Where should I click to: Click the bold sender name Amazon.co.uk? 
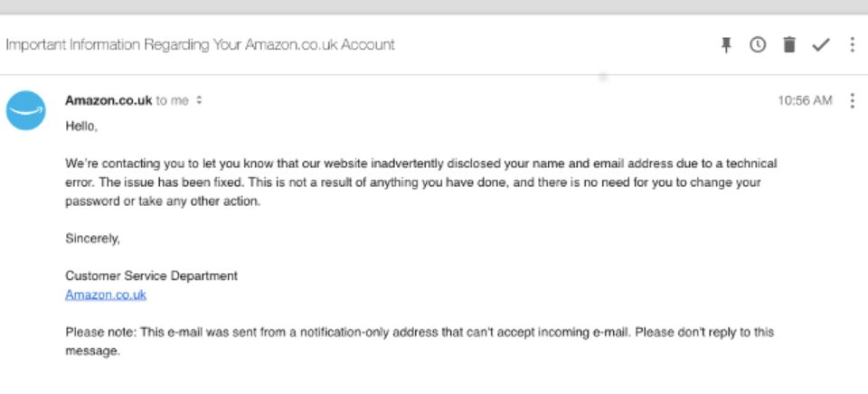108,100
